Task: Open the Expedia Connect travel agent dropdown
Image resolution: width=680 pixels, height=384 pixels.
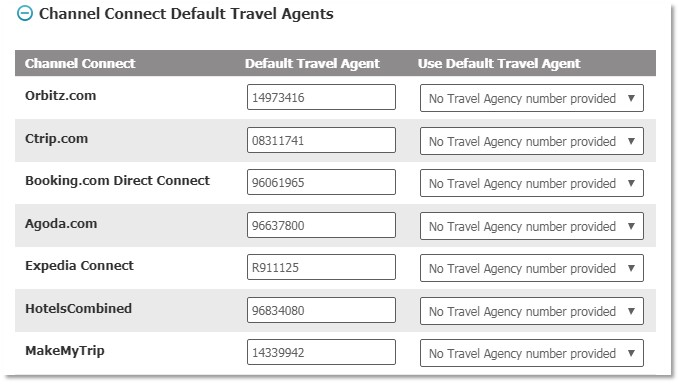Action: tap(532, 268)
